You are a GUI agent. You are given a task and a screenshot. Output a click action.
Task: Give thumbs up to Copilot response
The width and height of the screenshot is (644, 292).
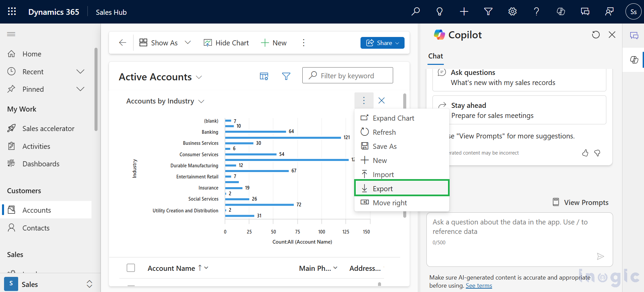click(585, 153)
